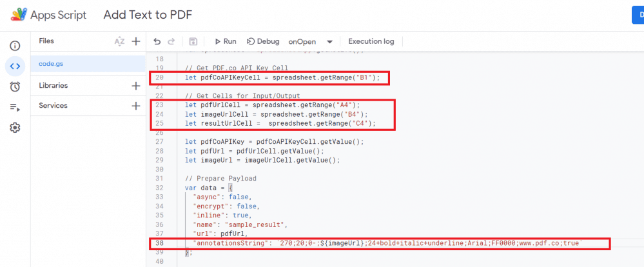The height and width of the screenshot is (267, 644).
Task: Click line 32 var data declaration
Action: coord(209,188)
